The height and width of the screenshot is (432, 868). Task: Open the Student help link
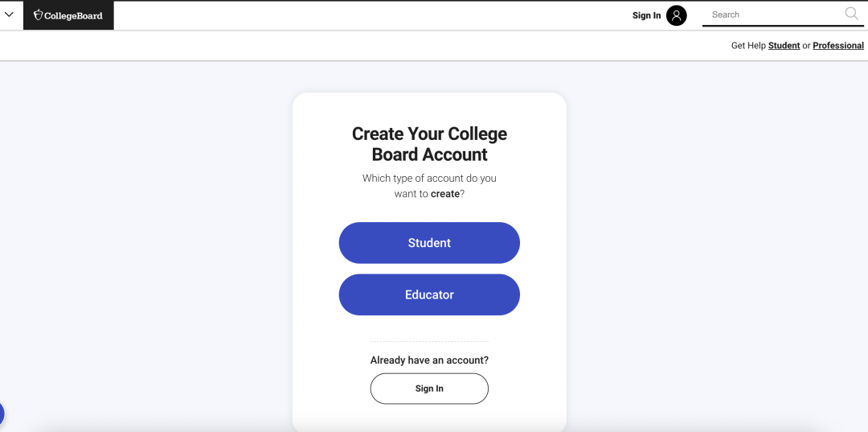784,46
